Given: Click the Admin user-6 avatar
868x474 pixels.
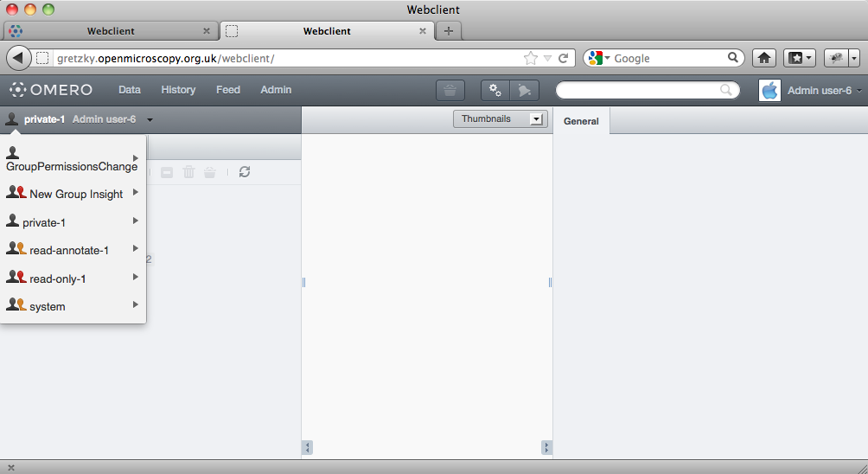Looking at the screenshot, I should point(769,90).
